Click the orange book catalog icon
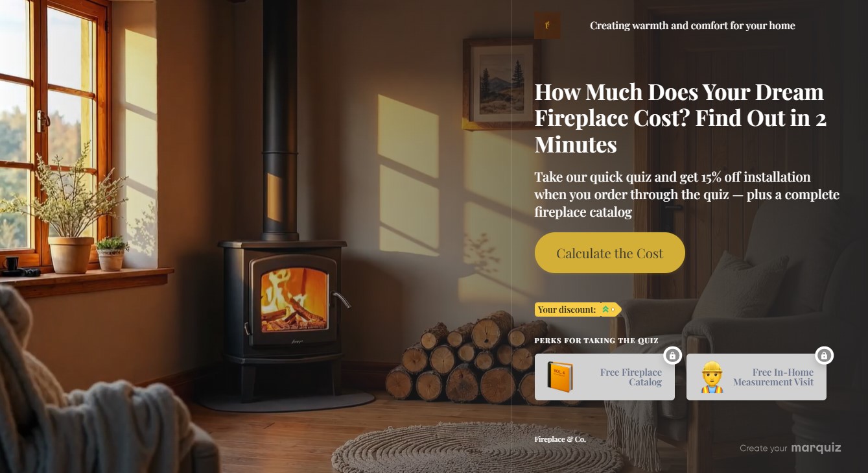 (x=560, y=377)
